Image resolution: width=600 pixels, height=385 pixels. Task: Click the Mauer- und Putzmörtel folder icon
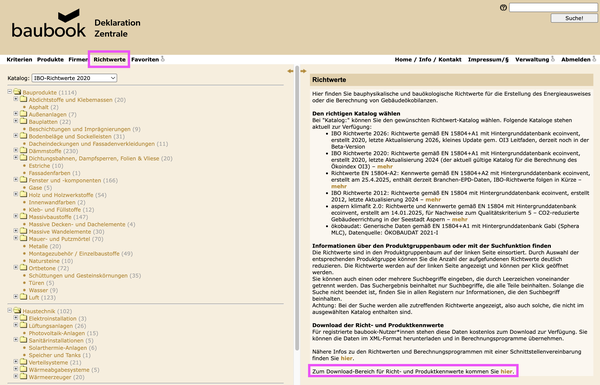[23, 238]
